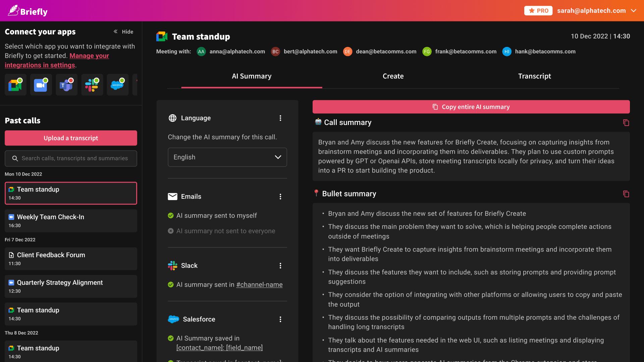Copy the Bullet summary section
This screenshot has width=644, height=362.
(x=626, y=194)
